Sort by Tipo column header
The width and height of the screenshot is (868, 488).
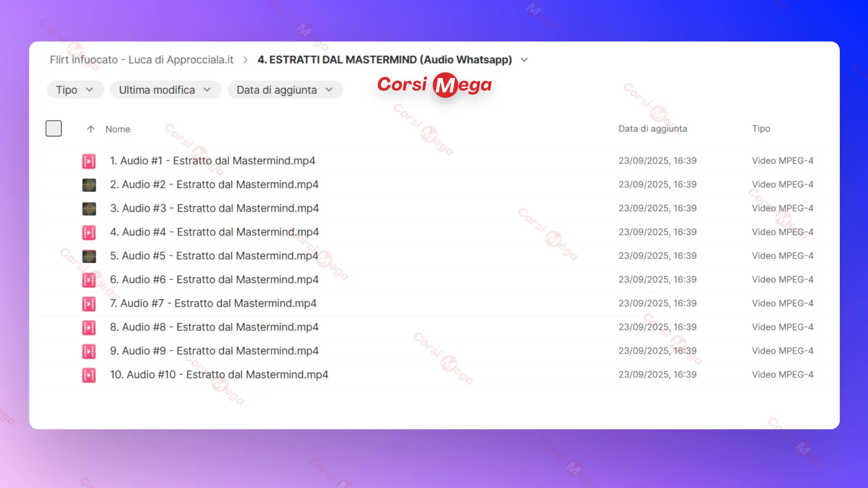coord(761,129)
